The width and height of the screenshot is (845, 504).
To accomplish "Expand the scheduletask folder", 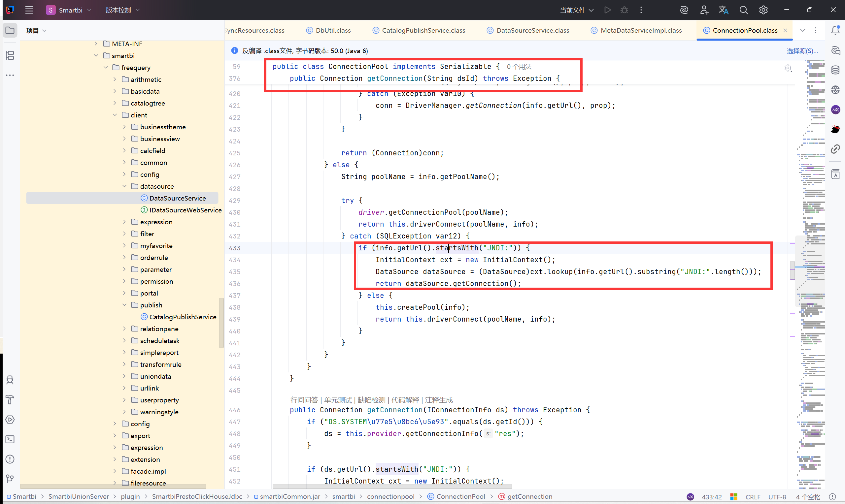I will [x=124, y=341].
